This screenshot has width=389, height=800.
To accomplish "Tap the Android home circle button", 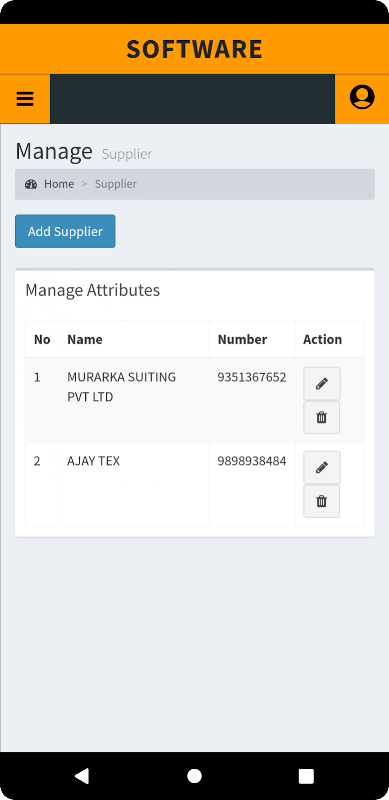I will 194,776.
